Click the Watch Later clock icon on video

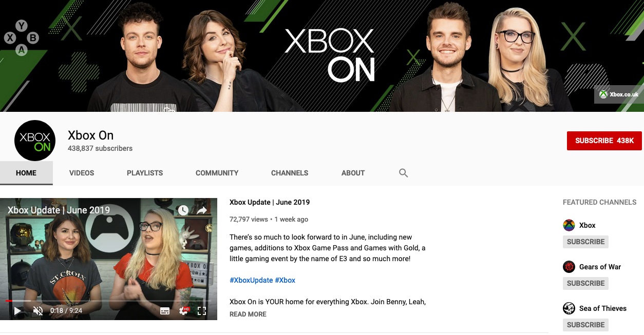(x=183, y=210)
